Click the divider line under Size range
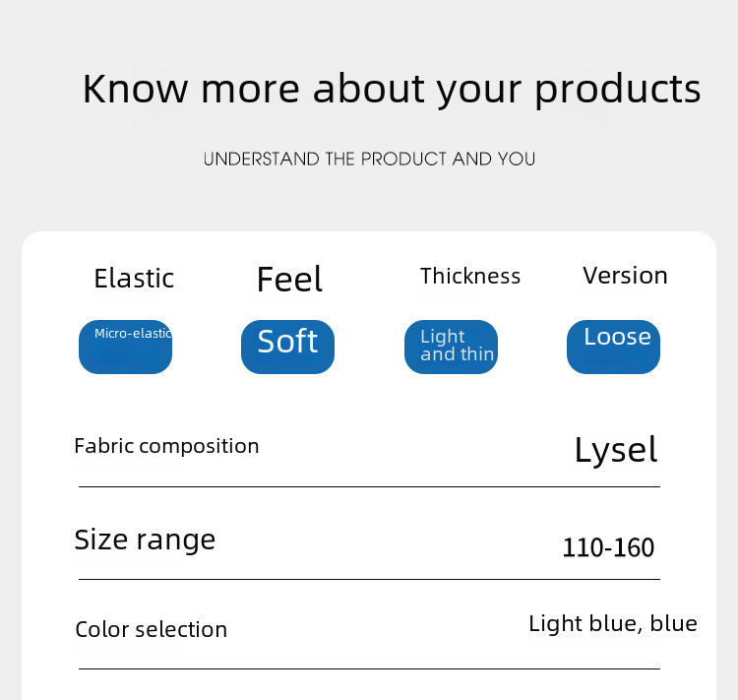 369,579
